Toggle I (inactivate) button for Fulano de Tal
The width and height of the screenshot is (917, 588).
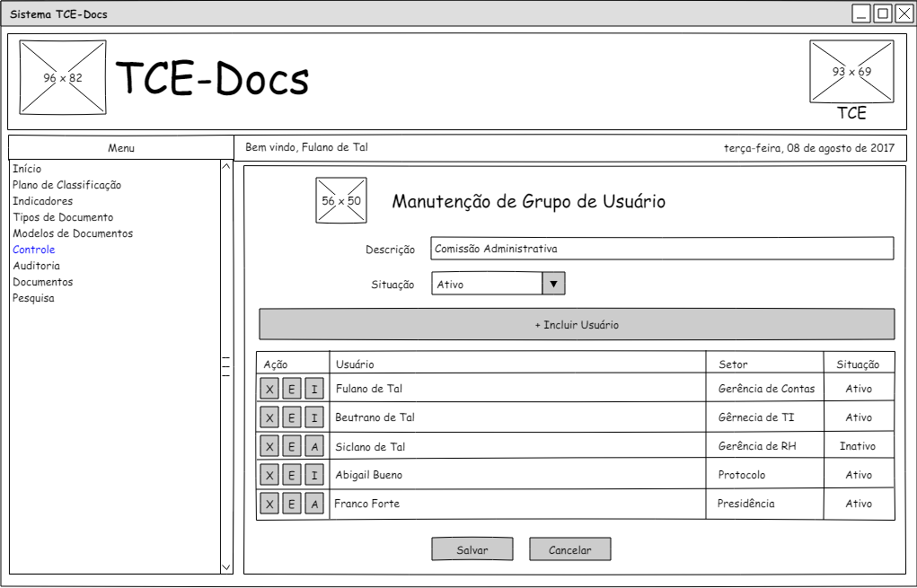click(x=313, y=389)
